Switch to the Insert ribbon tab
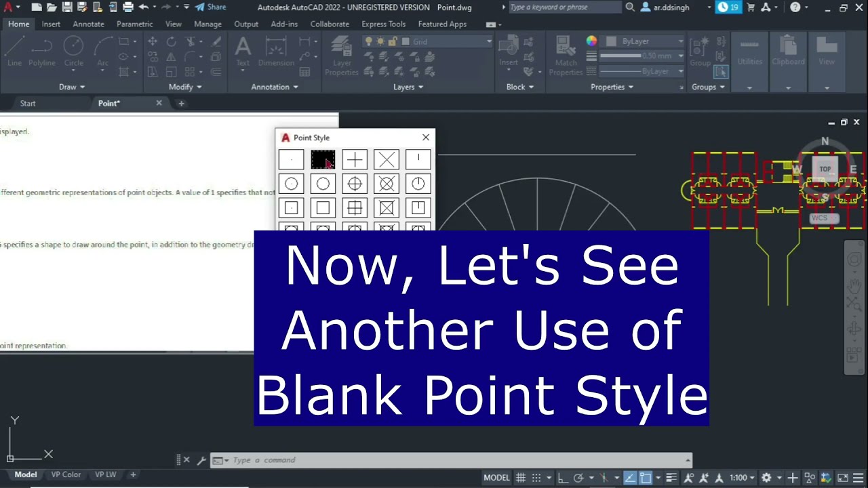Screen dimensions: 868x488 click(51, 24)
